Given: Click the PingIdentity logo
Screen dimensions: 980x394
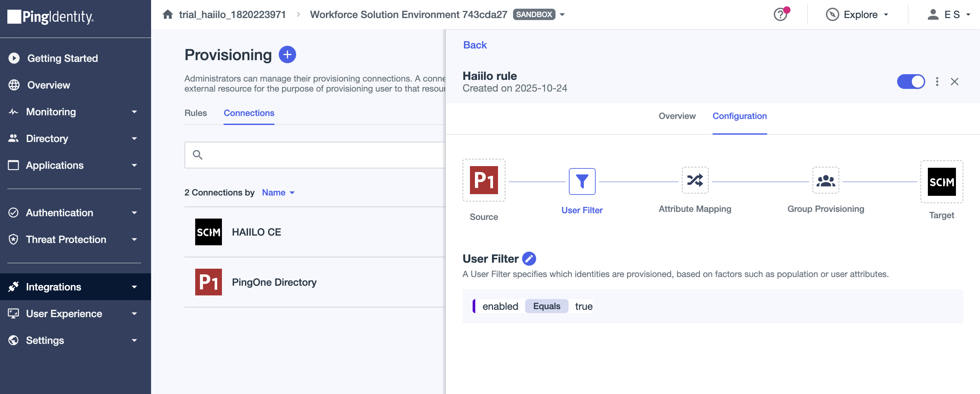Looking at the screenshot, I should pyautogui.click(x=50, y=17).
